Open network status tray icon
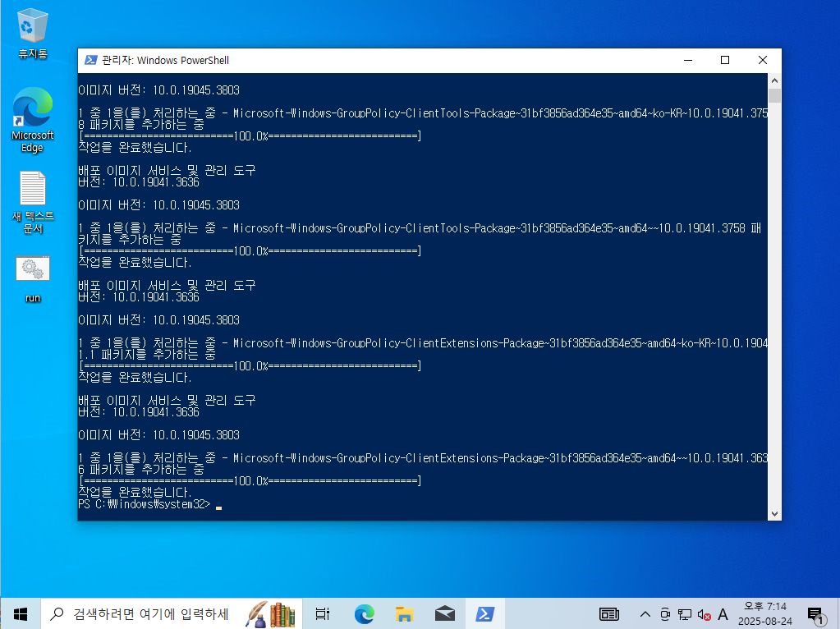Image resolution: width=840 pixels, height=629 pixels. [684, 613]
